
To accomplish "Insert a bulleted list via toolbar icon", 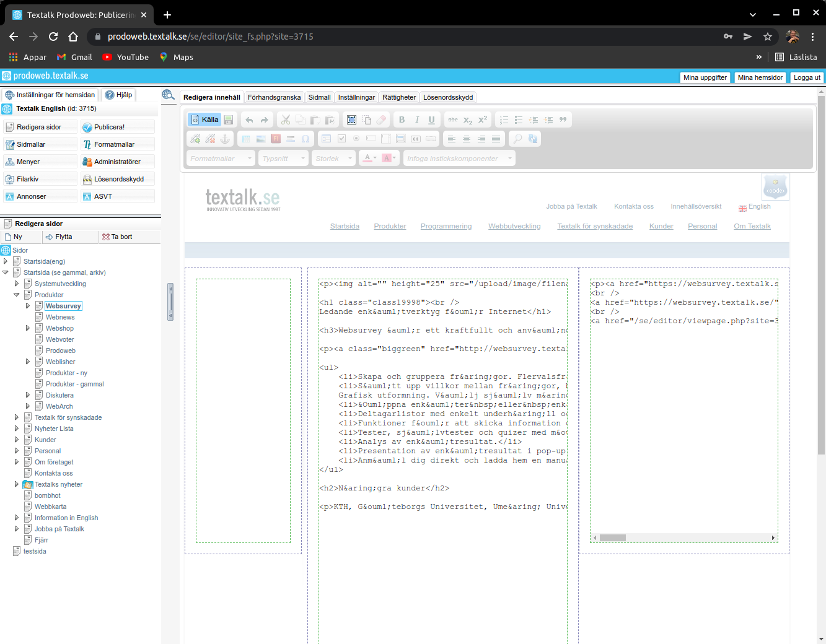I will pos(519,120).
